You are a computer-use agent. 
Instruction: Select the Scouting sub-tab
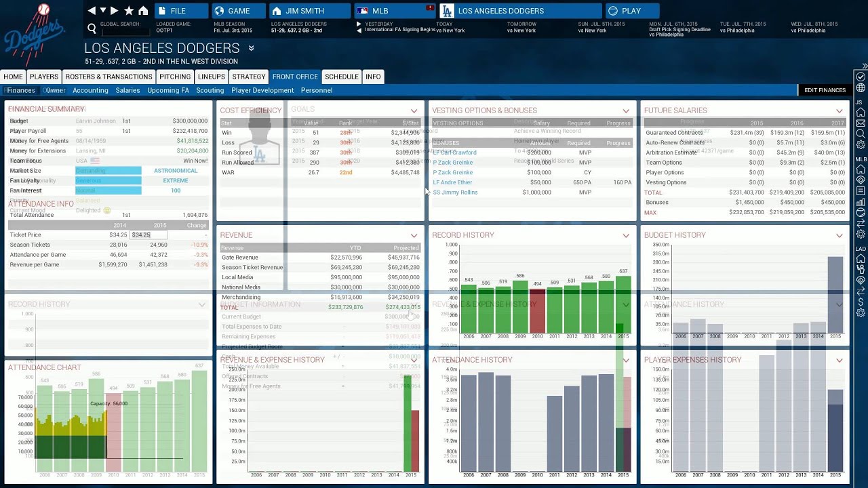point(210,90)
